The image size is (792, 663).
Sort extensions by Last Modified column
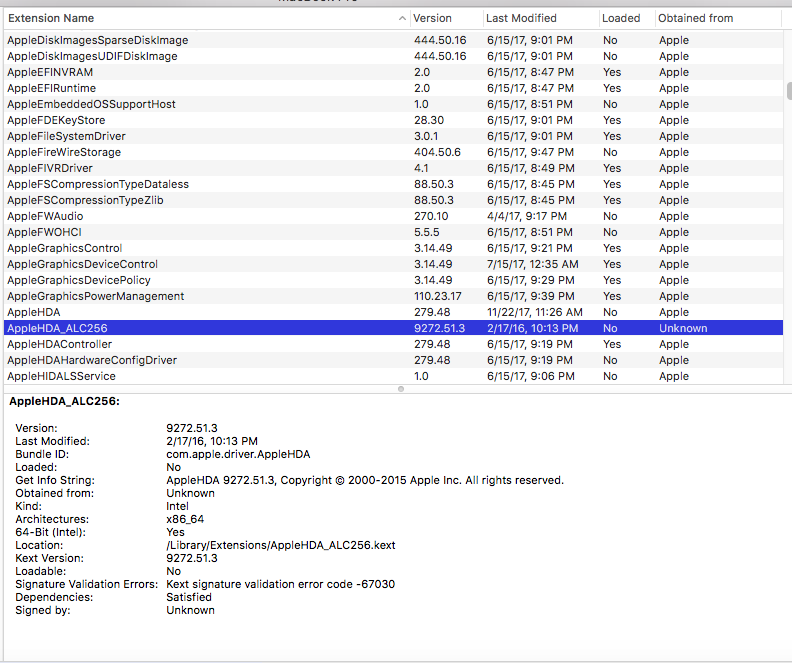520,18
